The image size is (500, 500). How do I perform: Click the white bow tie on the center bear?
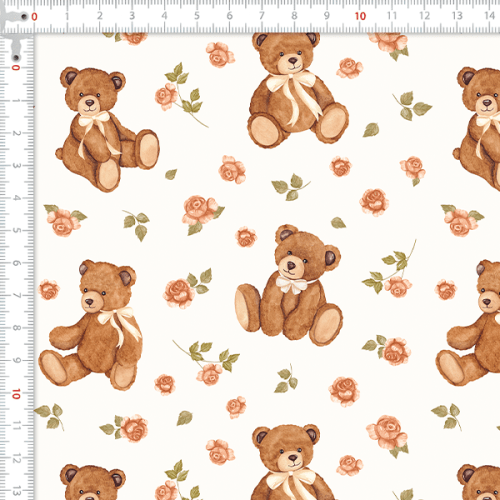point(292,285)
